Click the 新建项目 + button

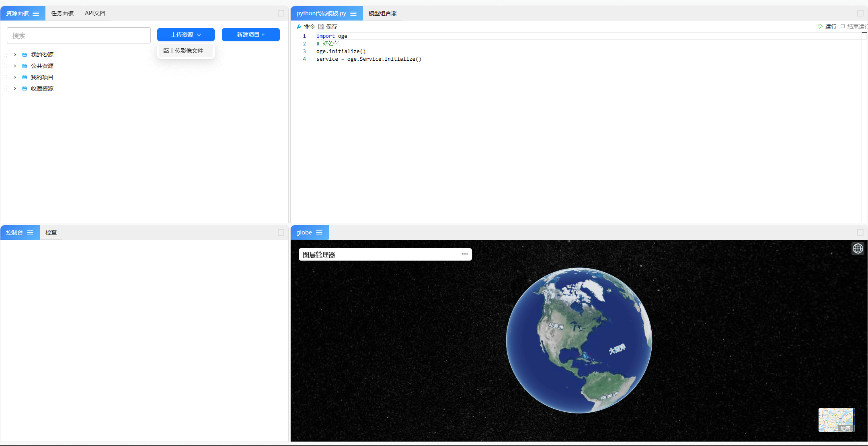[x=250, y=35]
